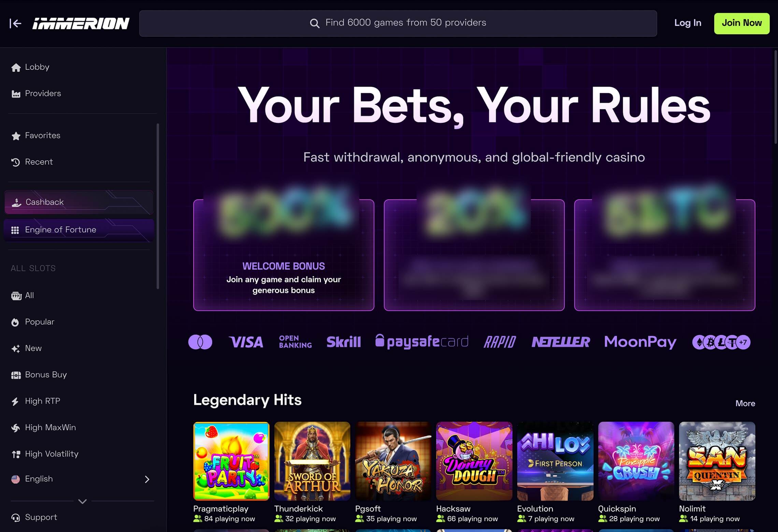This screenshot has width=778, height=532.
Task: Open the Fruit Party game thumbnail
Action: tap(231, 461)
